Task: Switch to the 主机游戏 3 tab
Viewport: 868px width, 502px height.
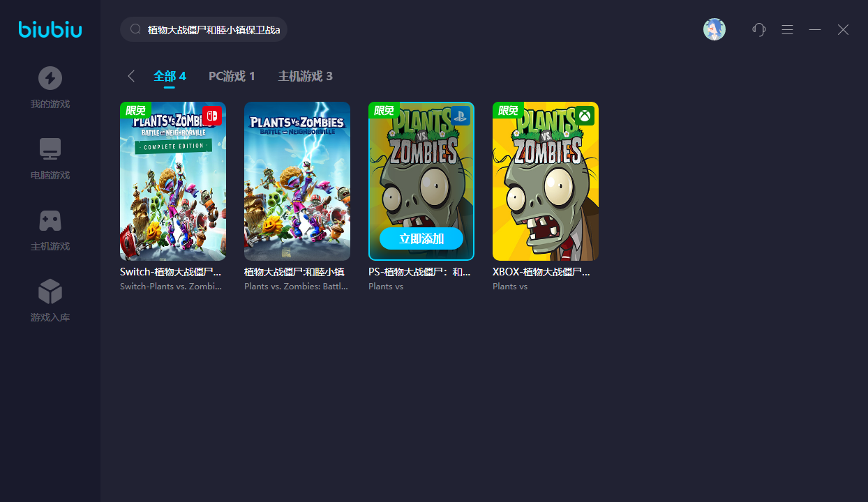Action: pos(305,76)
